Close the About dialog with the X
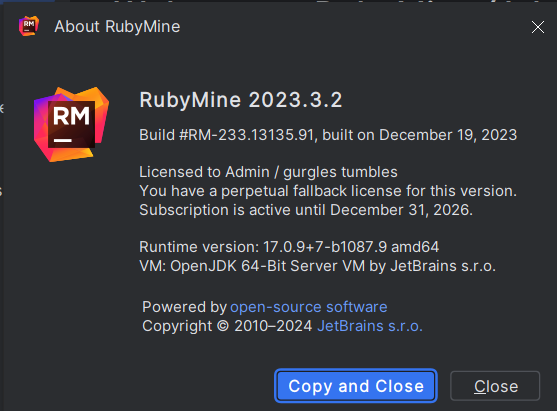This screenshot has height=411, width=557. click(537, 27)
